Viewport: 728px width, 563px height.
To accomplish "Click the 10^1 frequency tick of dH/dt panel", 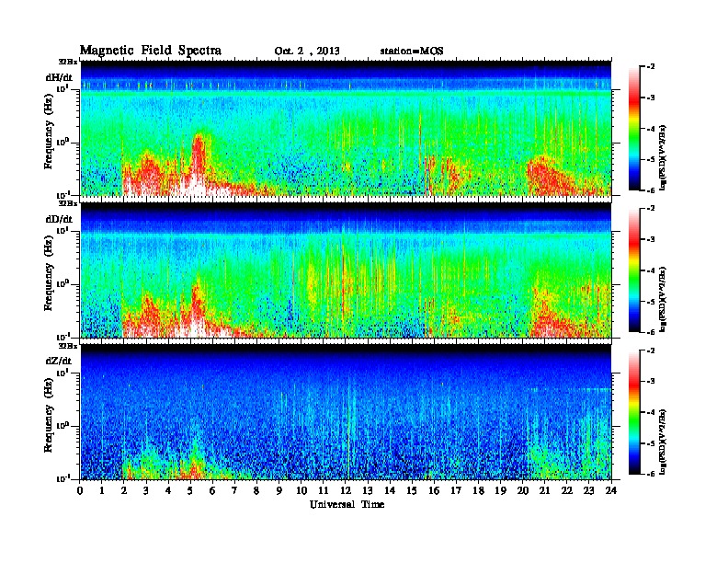I will click(63, 89).
